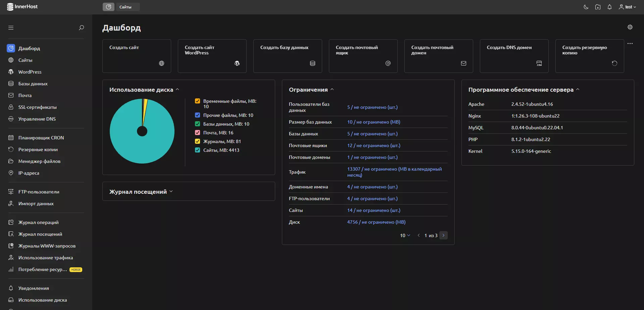
Task: Go to next page of Ограничения table
Action: pyautogui.click(x=443, y=235)
